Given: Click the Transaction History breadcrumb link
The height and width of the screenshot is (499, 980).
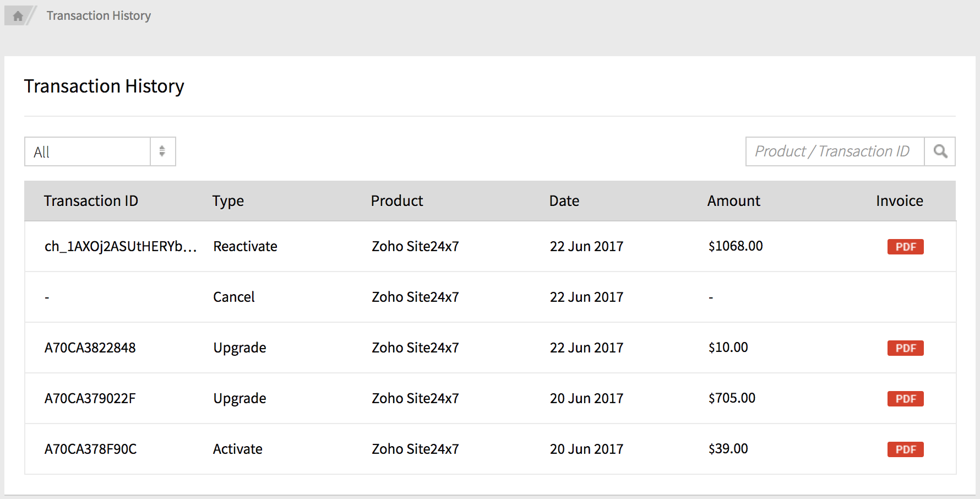Looking at the screenshot, I should pos(99,16).
